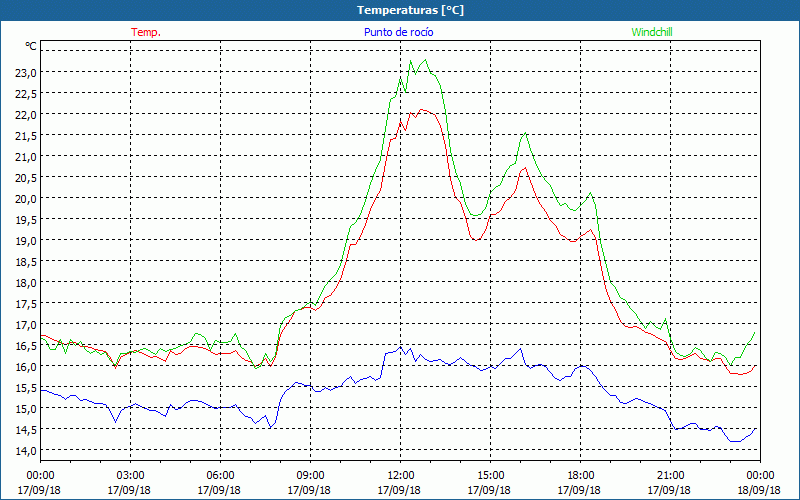Click the 20,0 y-axis value
Viewport: 800px width, 500px height.
click(x=26, y=198)
